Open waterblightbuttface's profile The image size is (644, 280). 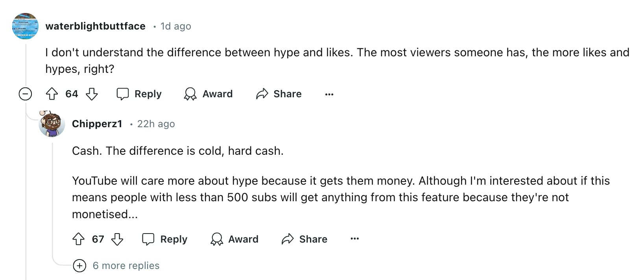click(95, 26)
